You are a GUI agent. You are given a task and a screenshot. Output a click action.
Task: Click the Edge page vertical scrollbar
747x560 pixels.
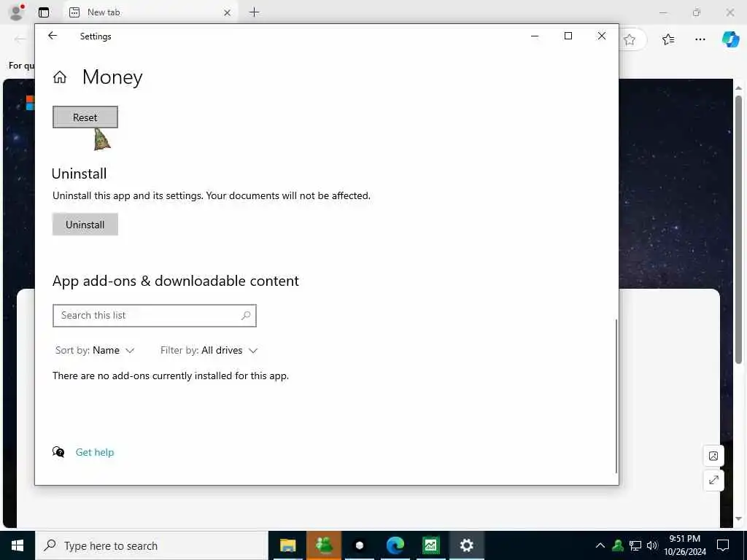click(x=738, y=230)
